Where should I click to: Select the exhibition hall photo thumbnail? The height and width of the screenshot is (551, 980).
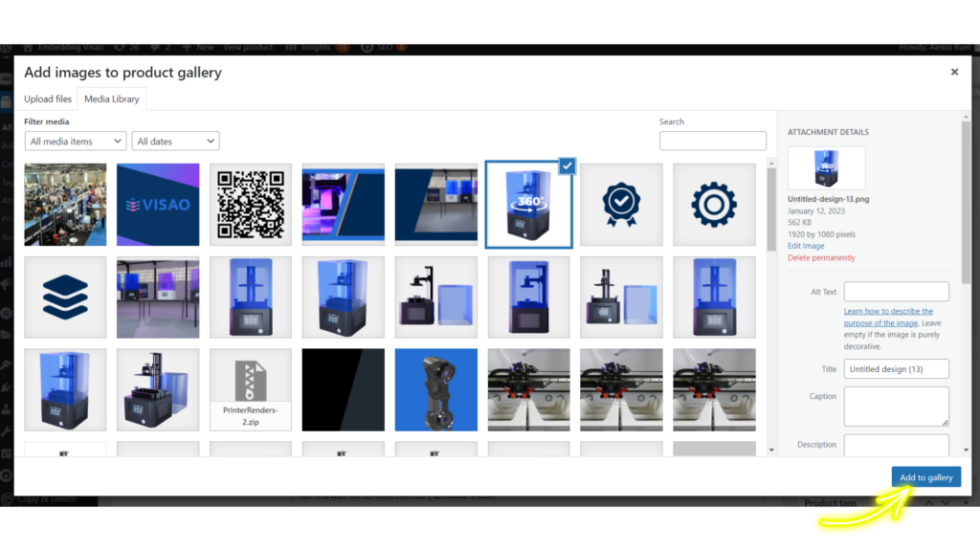click(x=66, y=205)
